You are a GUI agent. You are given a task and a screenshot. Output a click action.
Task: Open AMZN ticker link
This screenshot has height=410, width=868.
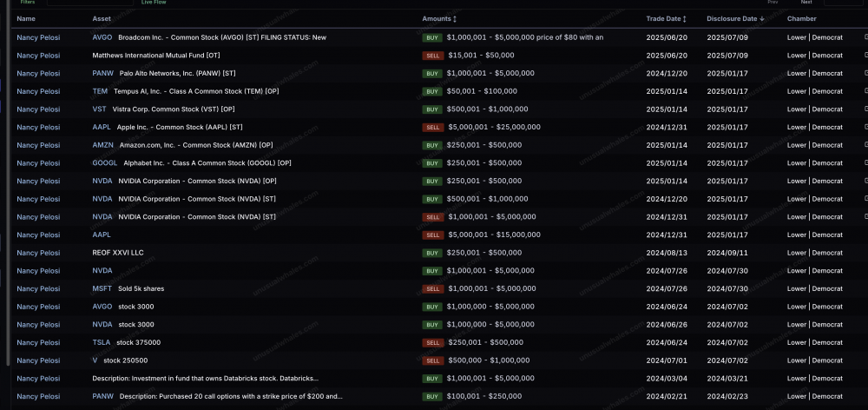pos(102,145)
